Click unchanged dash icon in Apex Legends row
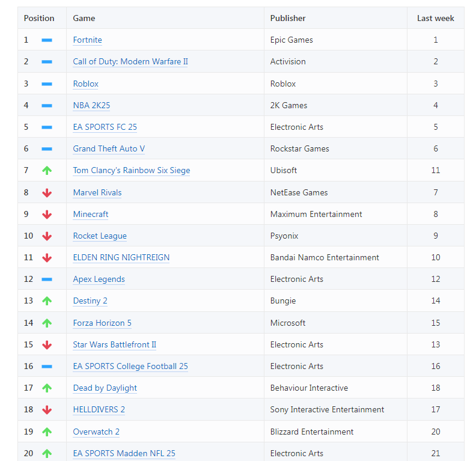Image resolution: width=476 pixels, height=461 pixels. coord(47,279)
